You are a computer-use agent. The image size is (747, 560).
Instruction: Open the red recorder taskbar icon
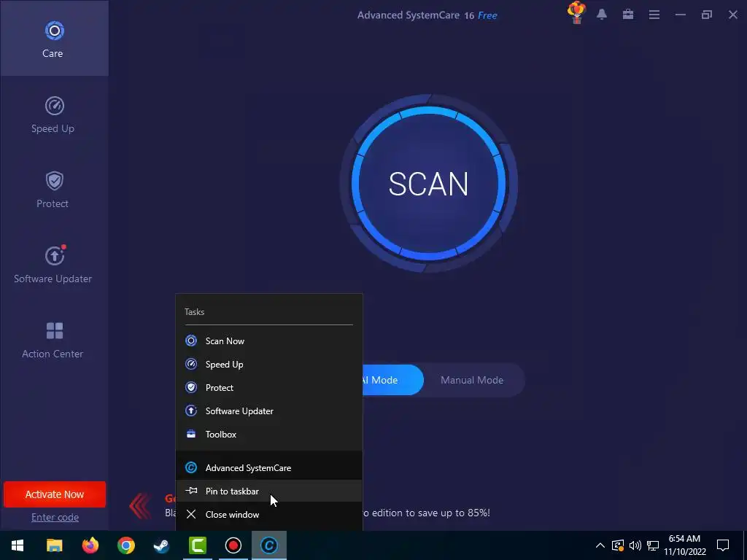tap(233, 545)
